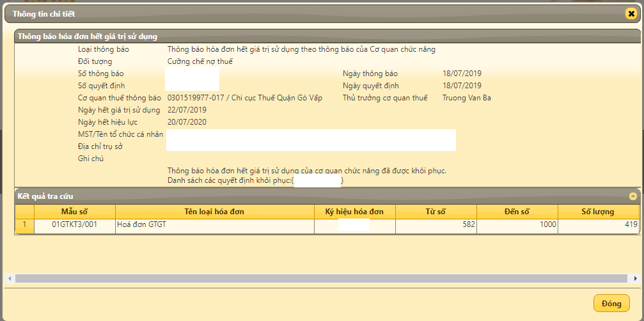
Task: Click the Ngày hết hiệu lực date 20/07/2020
Action: point(187,122)
